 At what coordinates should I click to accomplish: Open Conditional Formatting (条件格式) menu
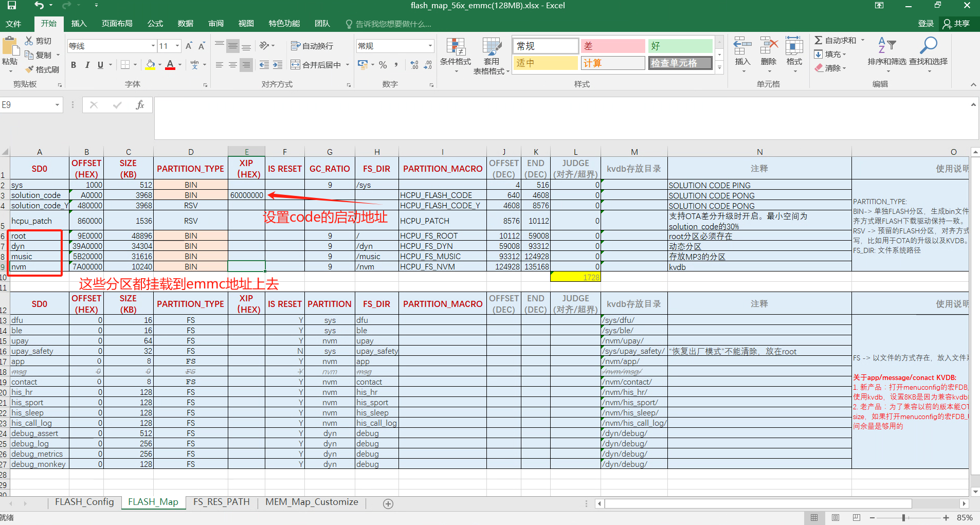[456, 54]
